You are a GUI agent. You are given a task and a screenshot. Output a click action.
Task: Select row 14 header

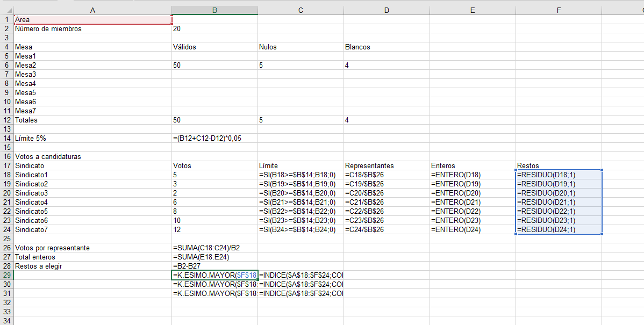point(7,138)
